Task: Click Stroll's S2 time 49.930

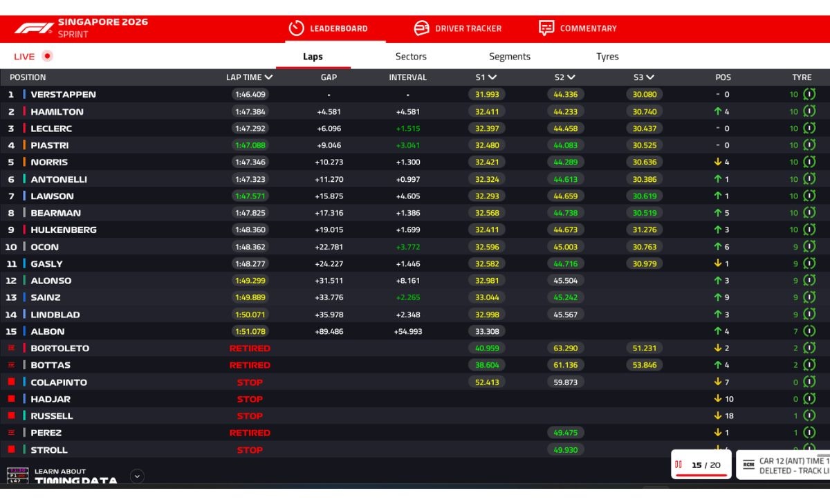Action: point(565,449)
